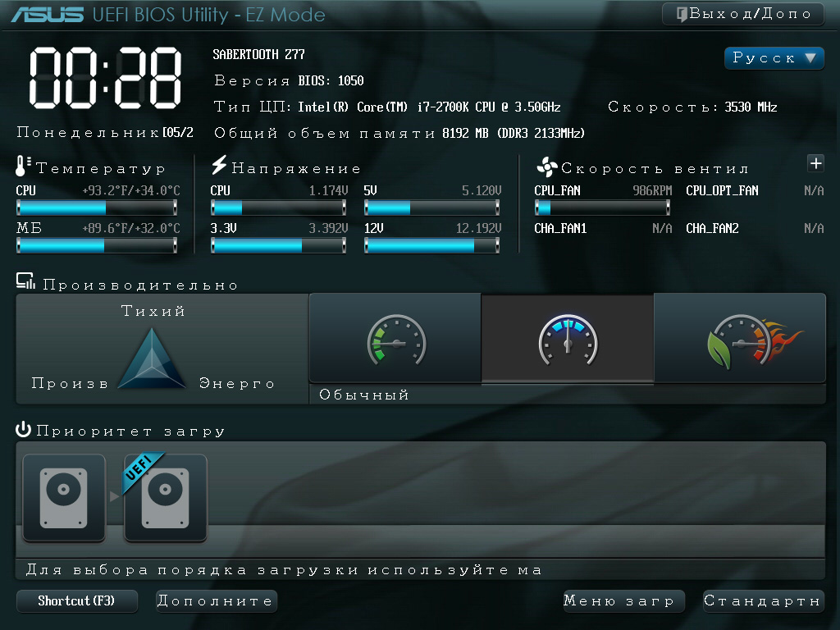This screenshot has height=630, width=840.
Task: Select the flaming ASUS Optimal gauge mode
Action: coord(741,339)
